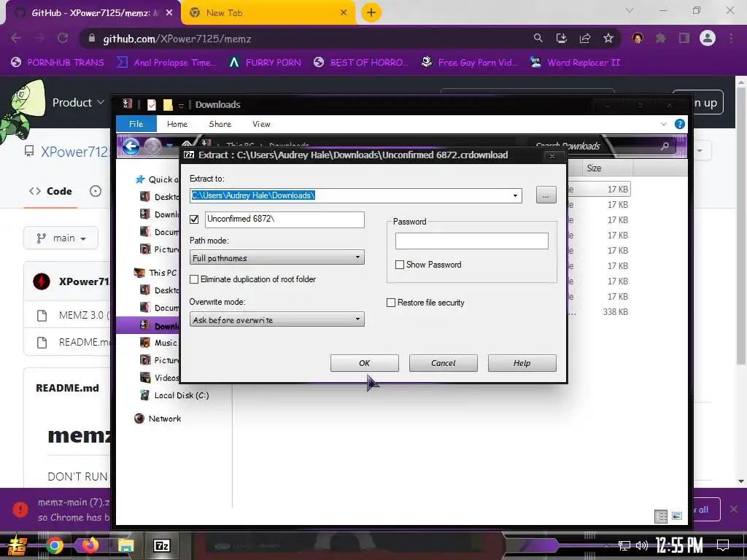
Task: Open a new browser tab with plus
Action: pos(371,12)
